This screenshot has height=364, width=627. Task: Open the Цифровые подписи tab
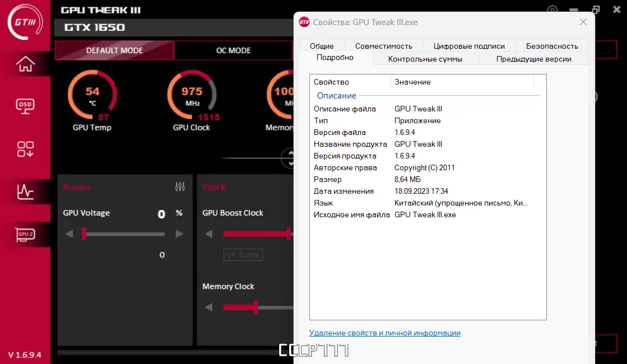(469, 46)
